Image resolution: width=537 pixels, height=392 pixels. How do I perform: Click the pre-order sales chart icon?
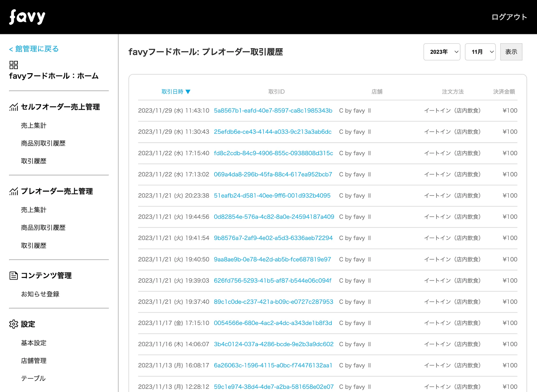(13, 191)
